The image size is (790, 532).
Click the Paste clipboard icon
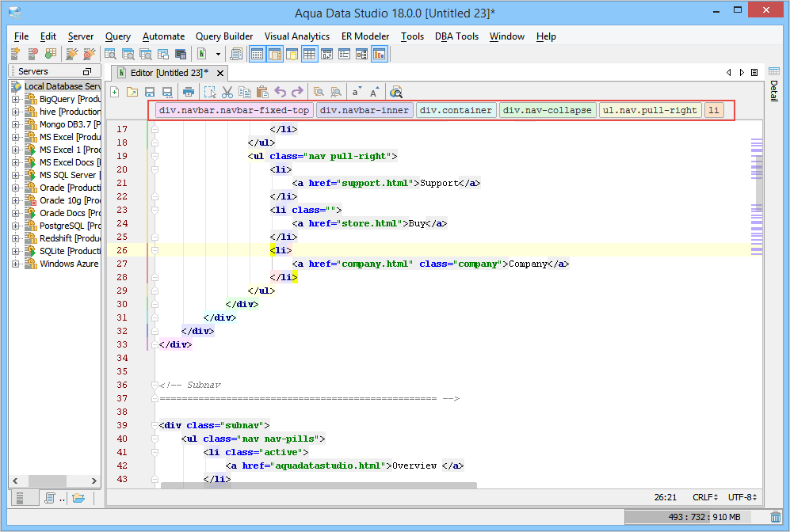[x=261, y=92]
